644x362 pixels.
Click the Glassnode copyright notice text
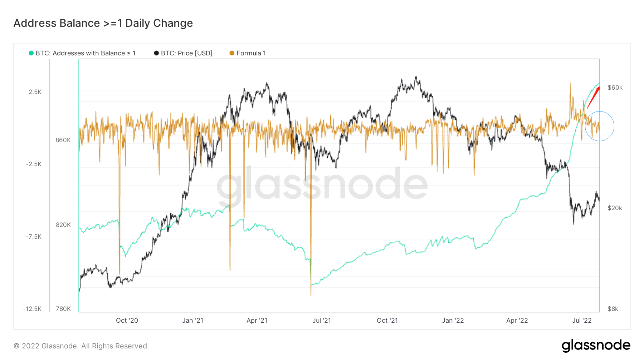pos(81,346)
